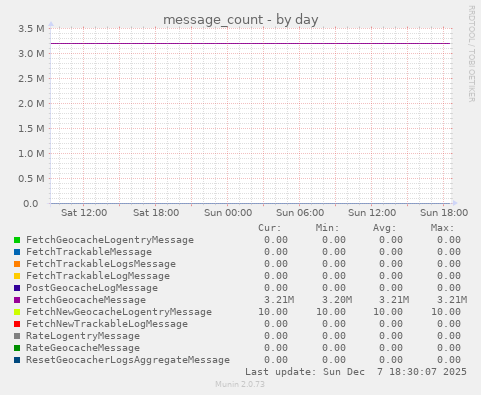The width and height of the screenshot is (481, 395).
Task: Click the Munin 2.0.73 version text
Action: pos(240,384)
